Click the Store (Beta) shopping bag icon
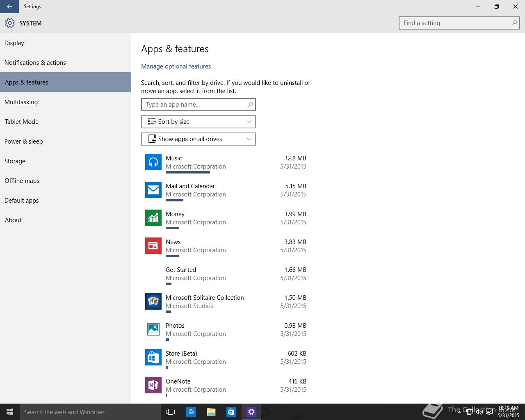This screenshot has width=525, height=420. (x=153, y=357)
